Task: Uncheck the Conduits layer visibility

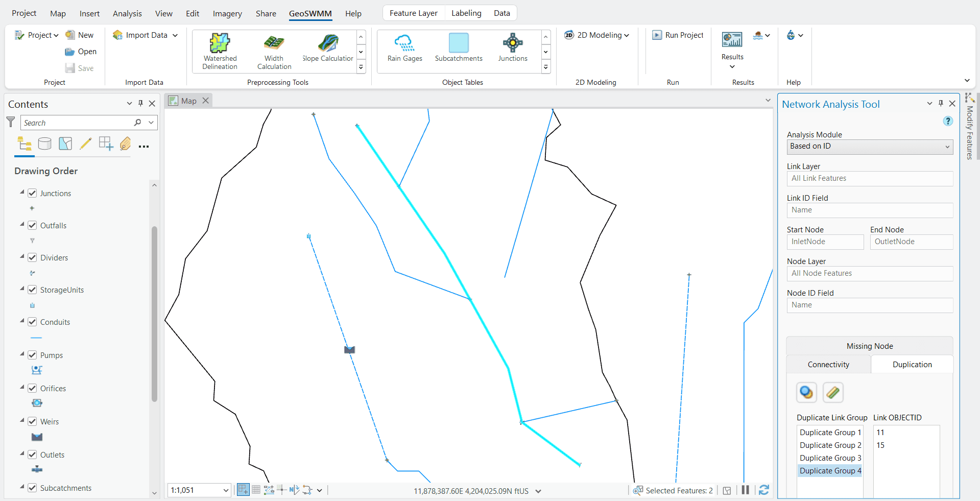Action: pyautogui.click(x=32, y=322)
